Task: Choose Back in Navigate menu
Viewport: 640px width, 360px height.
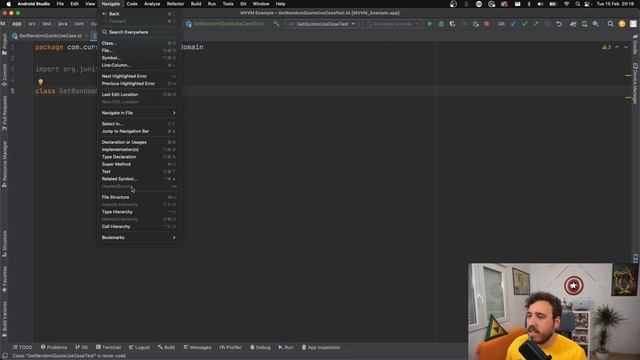Action: [139, 14]
